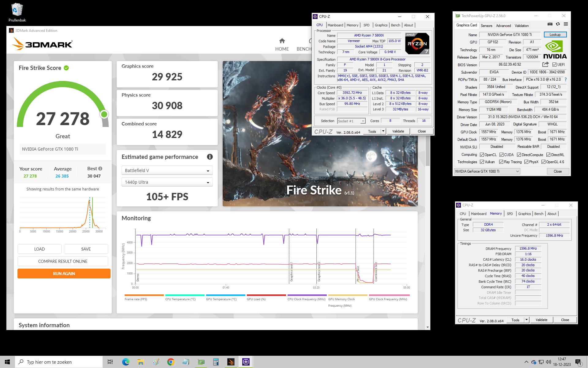The width and height of the screenshot is (588, 368).
Task: Switch to the Bench tab in top CPU-Z
Action: pos(395,25)
